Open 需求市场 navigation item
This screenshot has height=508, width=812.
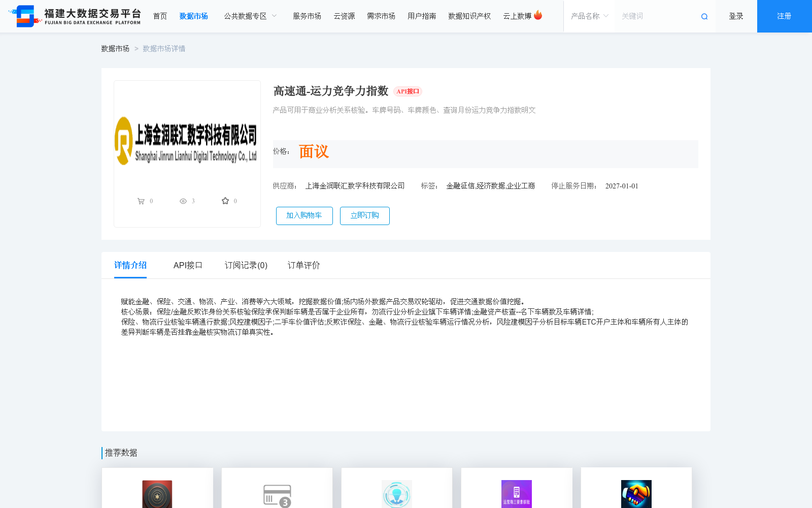click(x=381, y=16)
